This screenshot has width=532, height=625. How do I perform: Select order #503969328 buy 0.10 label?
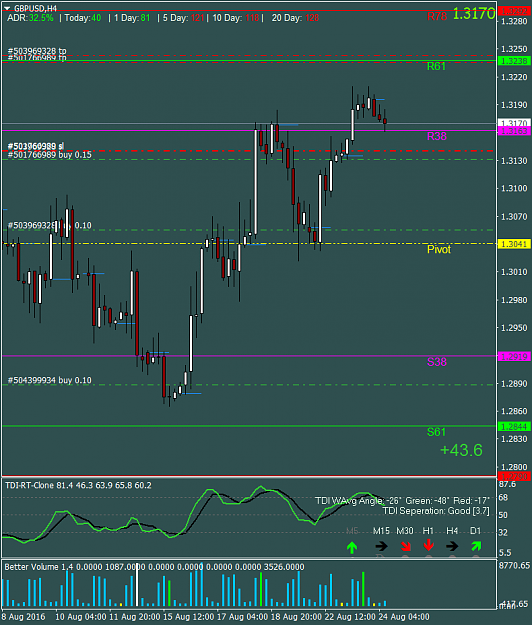49,226
